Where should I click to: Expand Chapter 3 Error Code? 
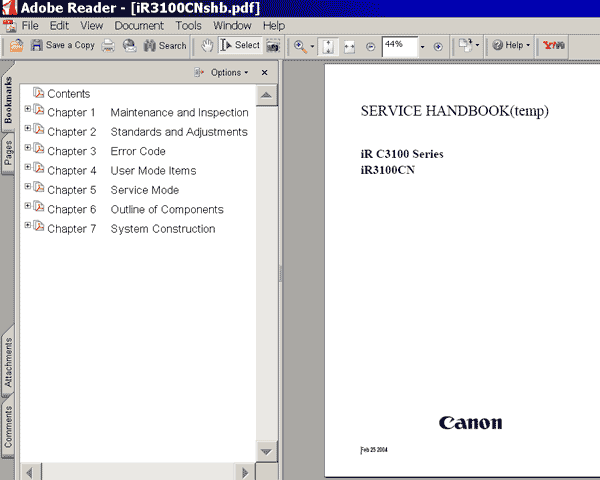[x=28, y=147]
